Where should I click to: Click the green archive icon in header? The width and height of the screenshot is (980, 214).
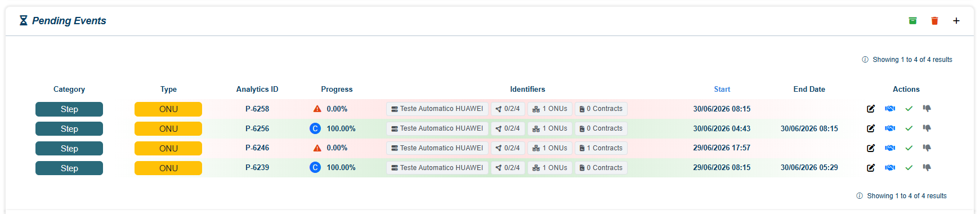pos(912,21)
